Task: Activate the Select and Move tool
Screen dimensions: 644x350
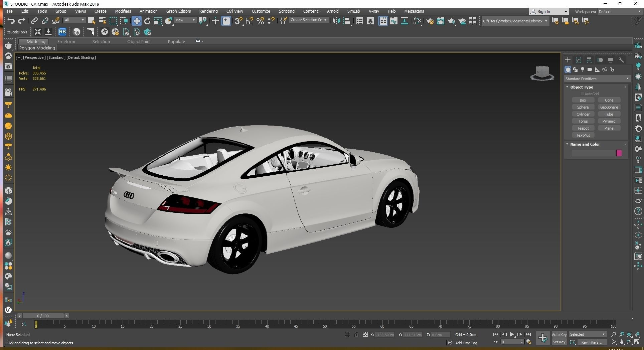Action: pos(136,21)
